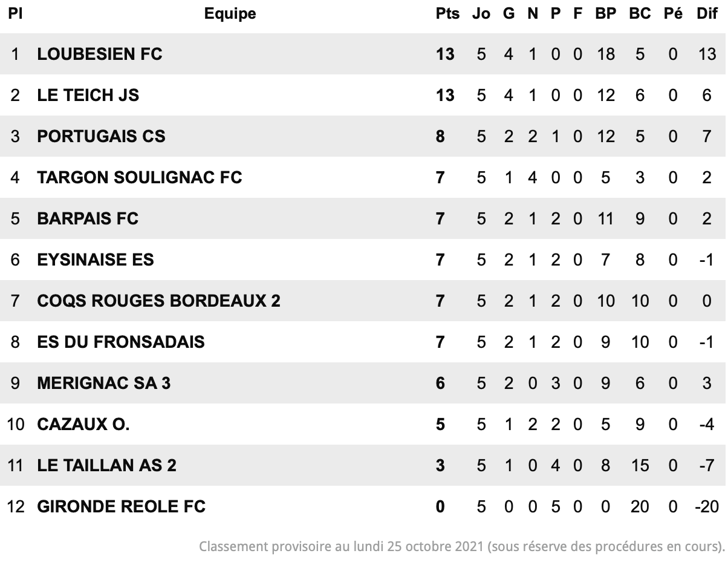The height and width of the screenshot is (565, 728).
Task: Click COQS ROUGES BORDEAUX 2
Action: 159,301
